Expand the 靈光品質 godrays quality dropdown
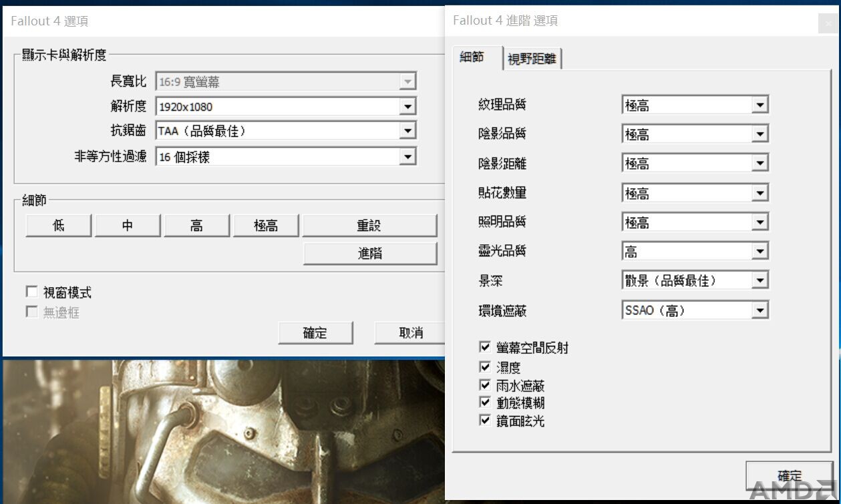 point(759,252)
